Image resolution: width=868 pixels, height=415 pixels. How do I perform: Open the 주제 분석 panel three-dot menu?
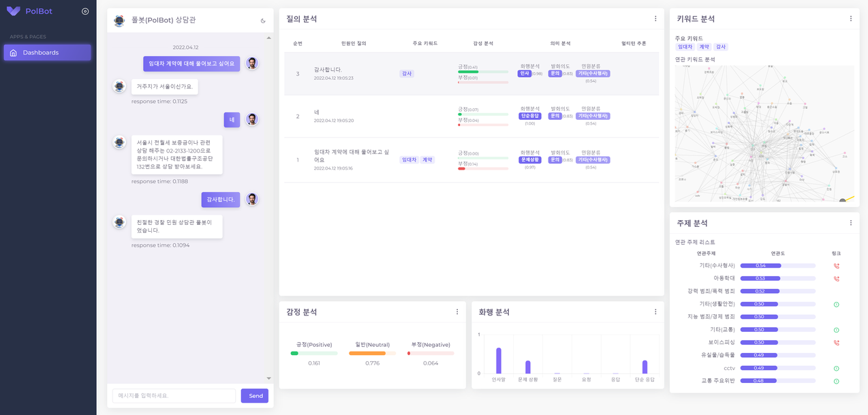pyautogui.click(x=851, y=223)
